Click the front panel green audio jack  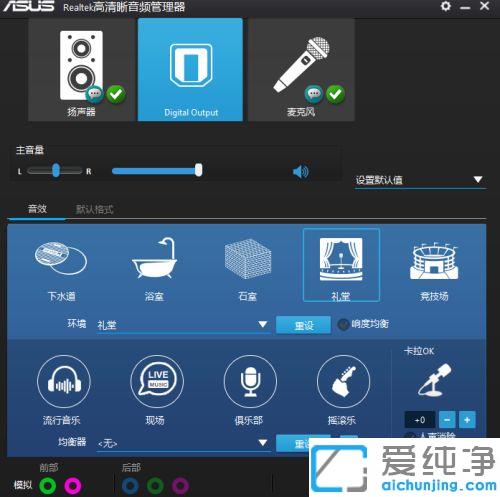tap(48, 486)
